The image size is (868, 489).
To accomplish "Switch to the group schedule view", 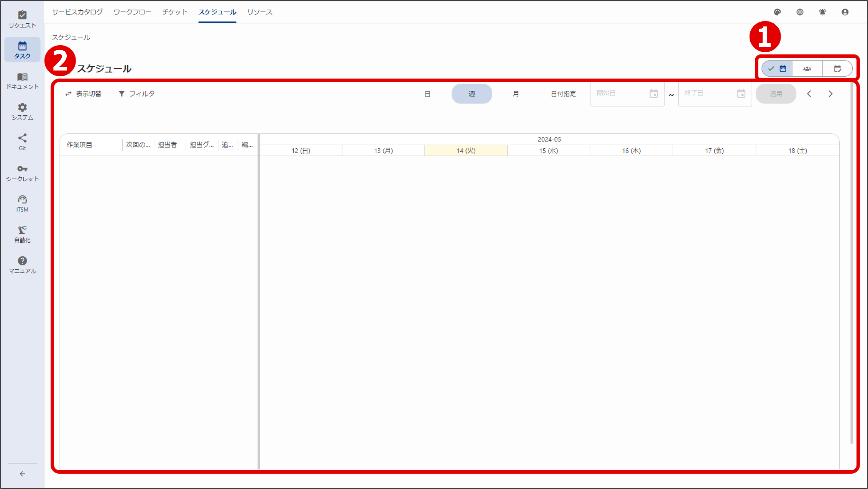I will click(x=807, y=68).
